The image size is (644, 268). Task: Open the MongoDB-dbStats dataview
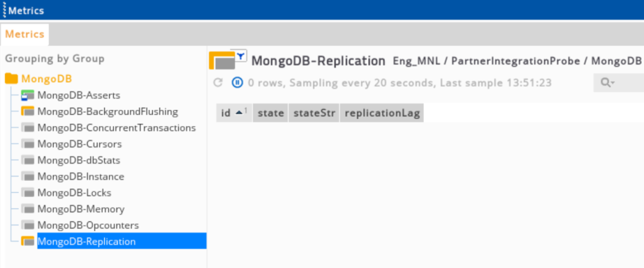[x=79, y=160]
